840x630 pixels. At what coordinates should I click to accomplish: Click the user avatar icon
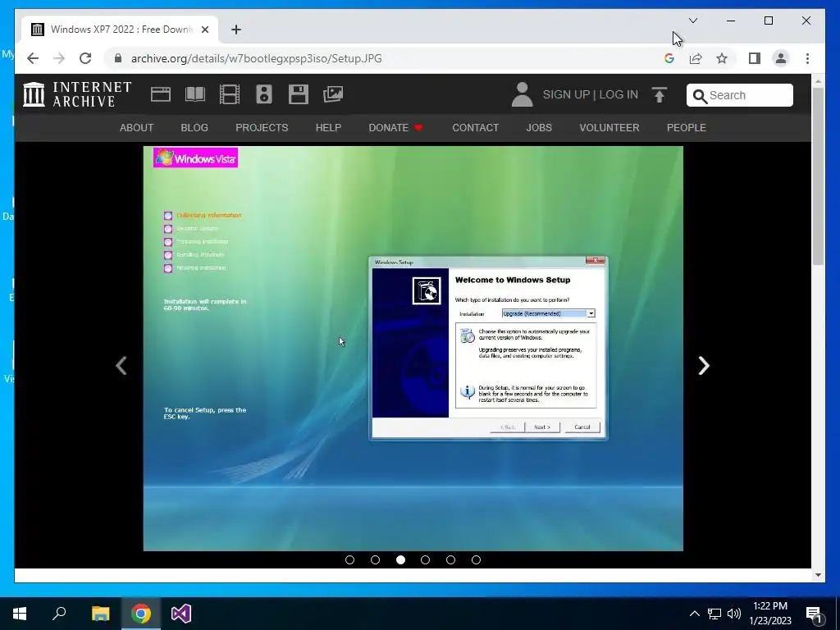click(x=522, y=94)
